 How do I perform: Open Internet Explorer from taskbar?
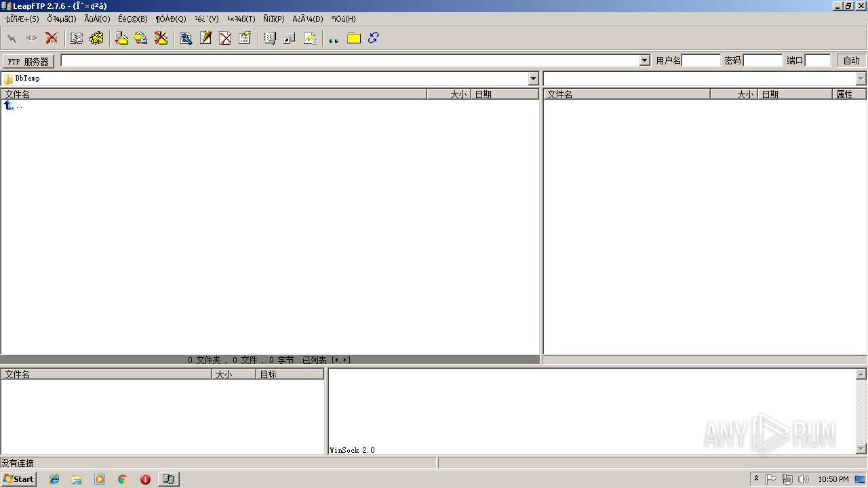coord(54,479)
